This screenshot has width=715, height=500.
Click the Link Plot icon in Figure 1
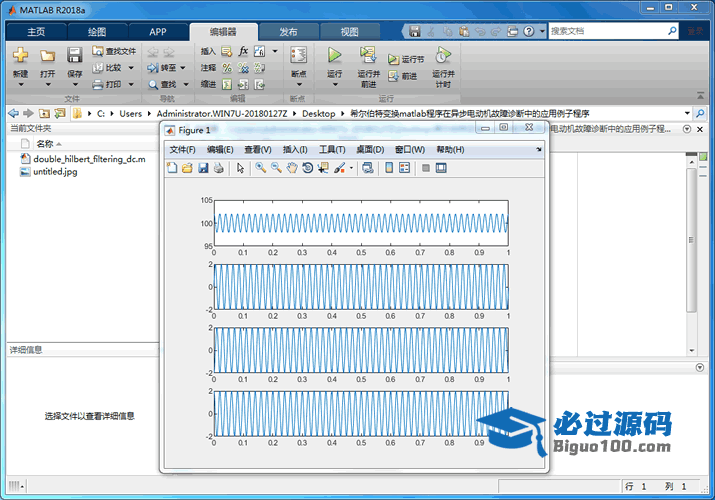(x=368, y=168)
